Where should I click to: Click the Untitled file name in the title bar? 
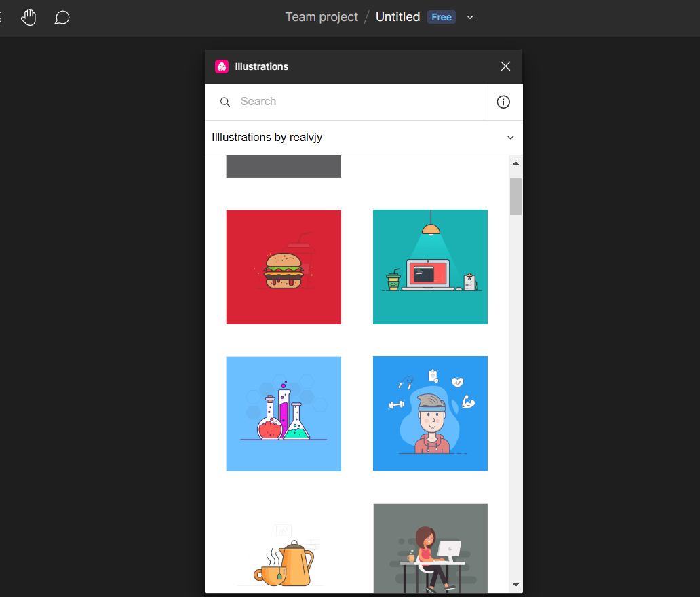pyautogui.click(x=397, y=16)
